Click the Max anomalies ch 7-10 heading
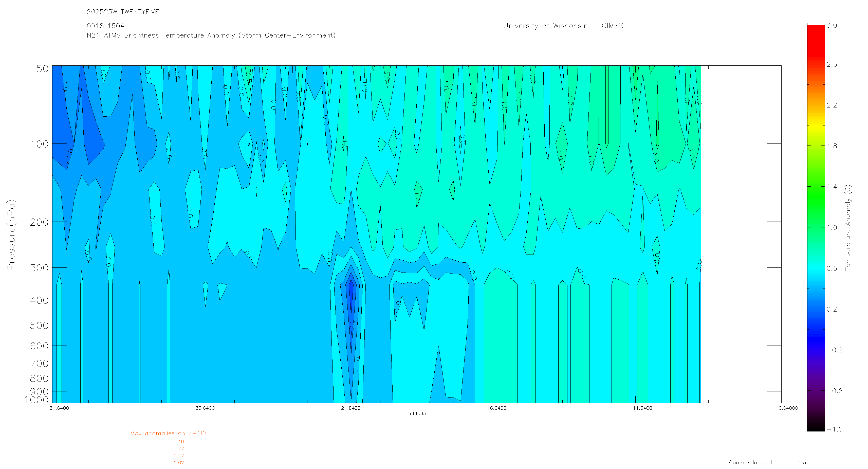The height and width of the screenshot is (469, 868). pyautogui.click(x=168, y=434)
